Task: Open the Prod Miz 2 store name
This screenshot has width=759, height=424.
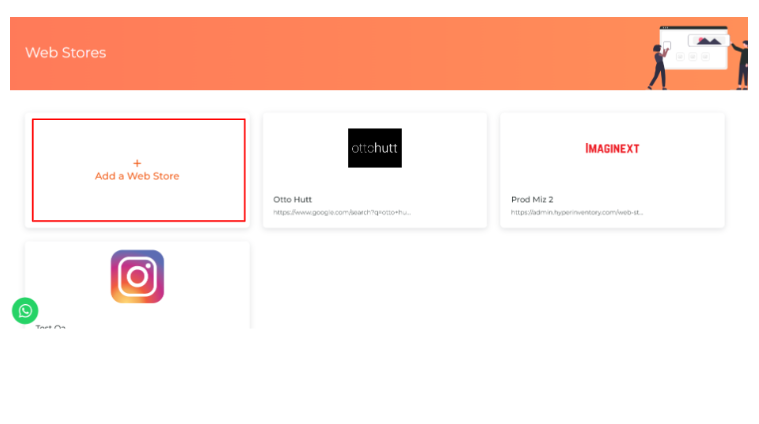Action: tap(532, 199)
